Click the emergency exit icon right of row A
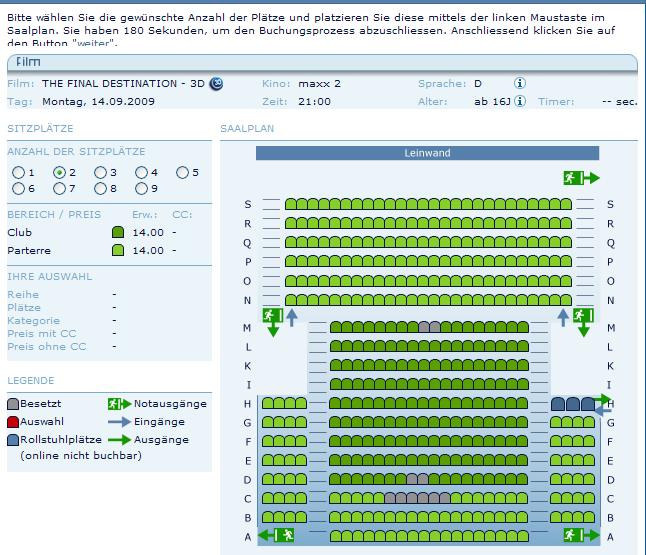This screenshot has width=646, height=555. [x=582, y=535]
